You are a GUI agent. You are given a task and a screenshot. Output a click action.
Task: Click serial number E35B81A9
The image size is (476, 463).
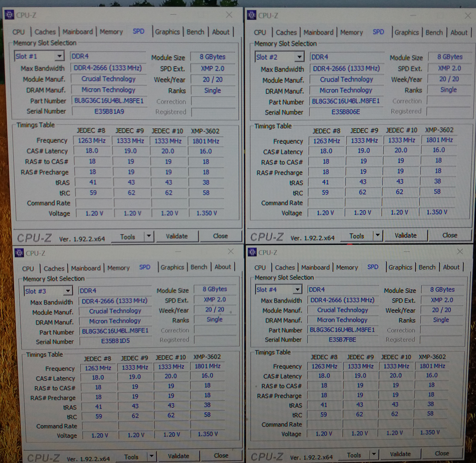tap(109, 112)
